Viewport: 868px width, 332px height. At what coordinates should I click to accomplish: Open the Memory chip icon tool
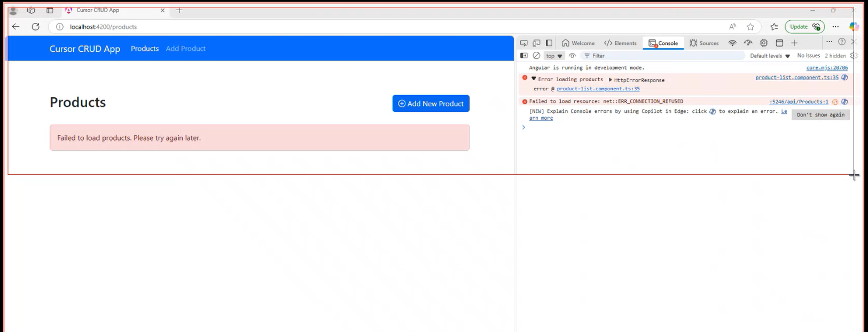[x=764, y=43]
